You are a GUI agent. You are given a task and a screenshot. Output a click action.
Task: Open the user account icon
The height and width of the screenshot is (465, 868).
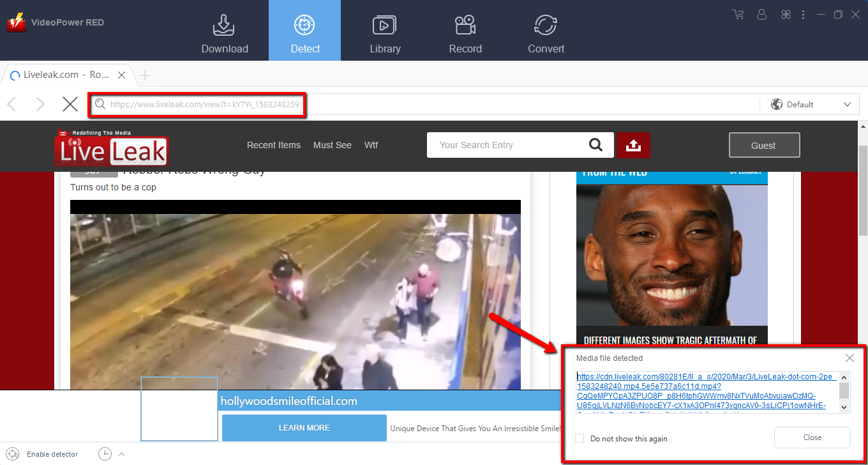[x=761, y=13]
